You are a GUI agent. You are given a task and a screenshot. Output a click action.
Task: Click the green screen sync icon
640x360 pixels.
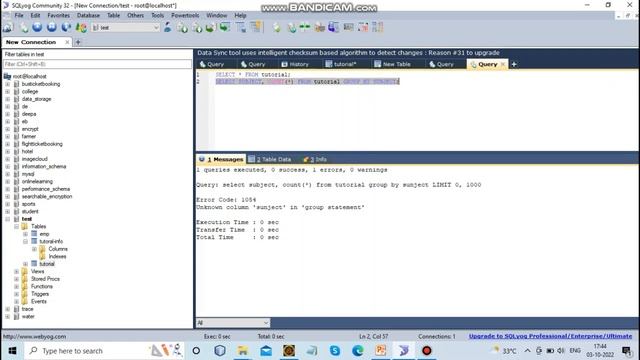coord(224,27)
